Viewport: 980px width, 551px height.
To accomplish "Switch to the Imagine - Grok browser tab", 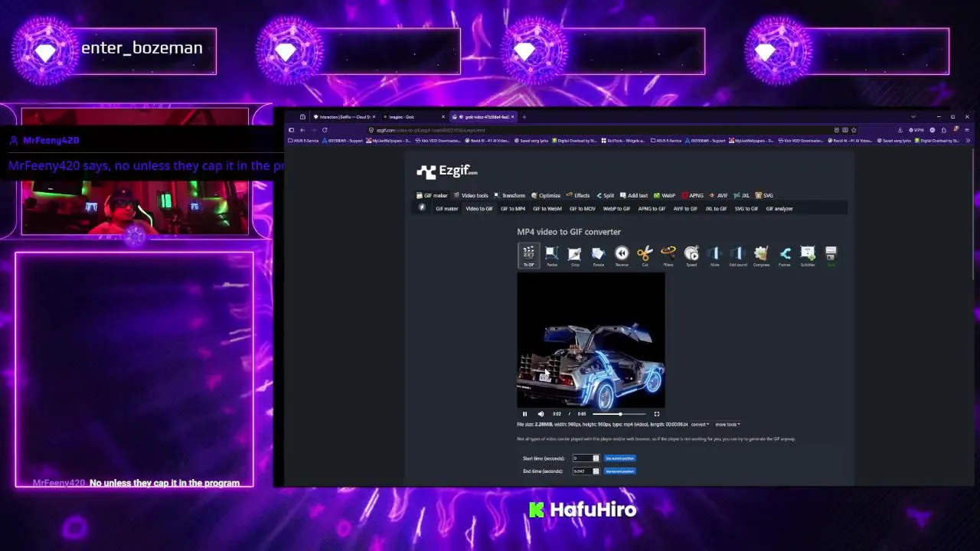I will point(413,117).
